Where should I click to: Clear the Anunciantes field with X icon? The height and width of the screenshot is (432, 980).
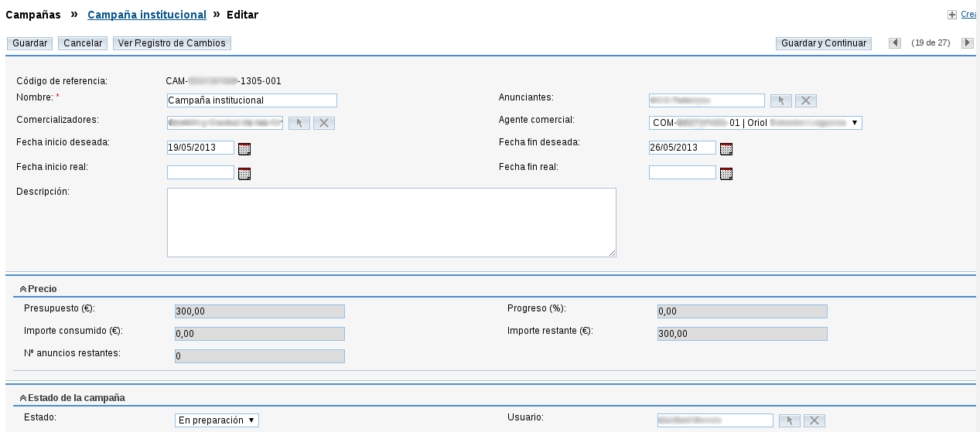[806, 100]
